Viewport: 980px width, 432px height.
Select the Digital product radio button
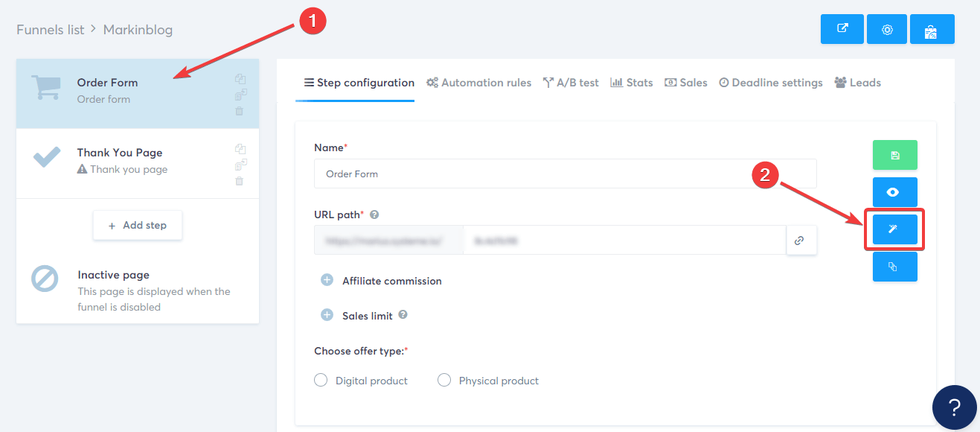point(321,380)
